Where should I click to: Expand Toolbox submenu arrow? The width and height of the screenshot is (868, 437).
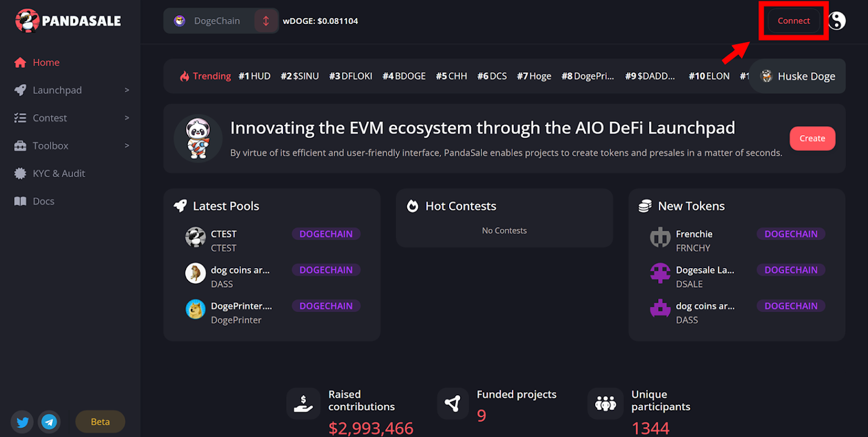(x=127, y=145)
